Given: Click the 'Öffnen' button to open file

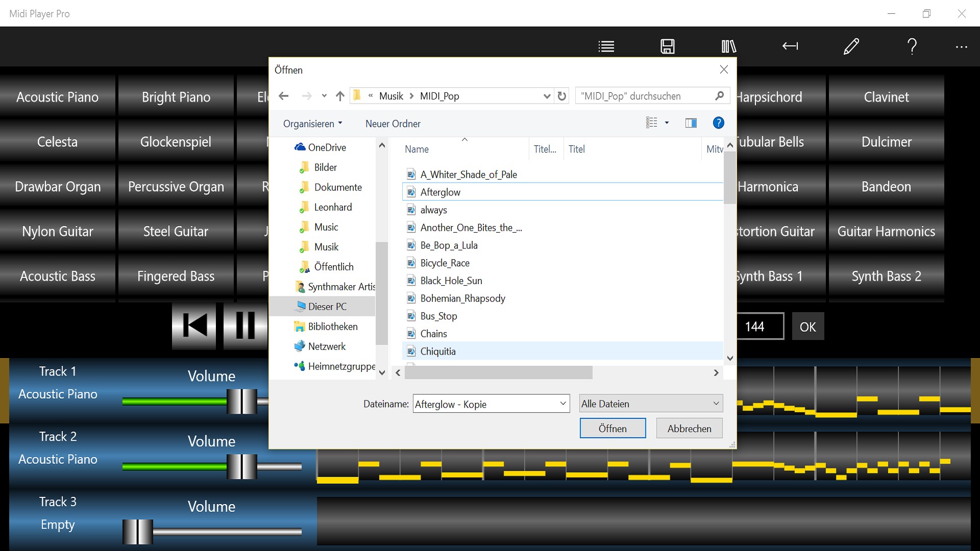Looking at the screenshot, I should click(x=612, y=428).
